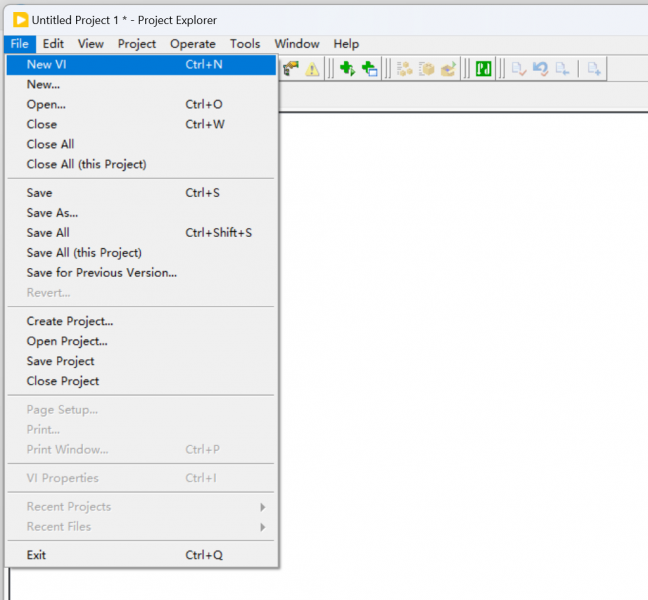This screenshot has width=648, height=600.
Task: Choose Close All (this Project)
Action: [x=141, y=164]
